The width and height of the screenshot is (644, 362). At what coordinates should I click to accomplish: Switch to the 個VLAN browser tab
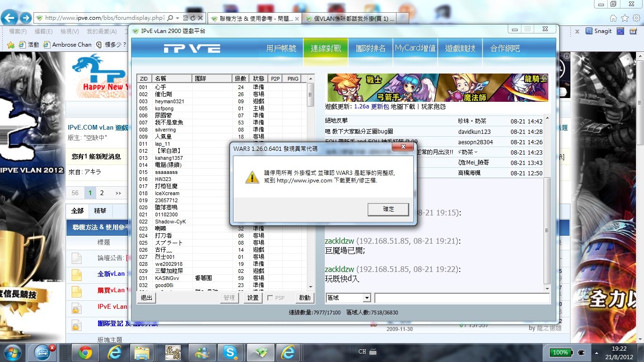tap(349, 18)
